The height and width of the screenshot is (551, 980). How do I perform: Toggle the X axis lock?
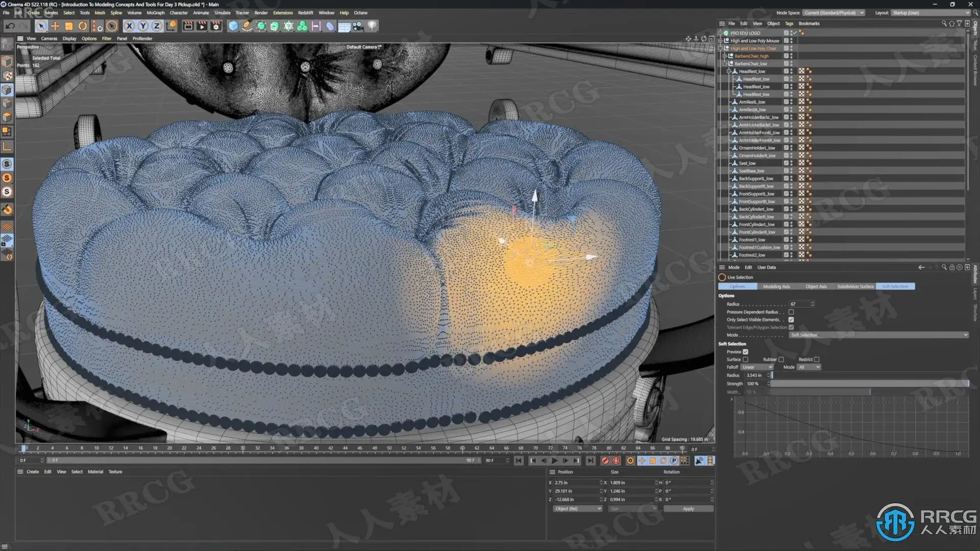click(x=129, y=26)
